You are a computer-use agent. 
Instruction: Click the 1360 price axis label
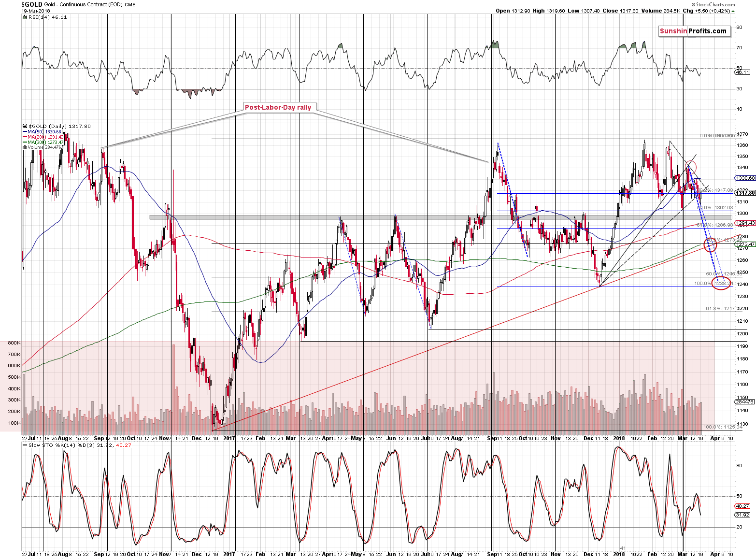(742, 145)
